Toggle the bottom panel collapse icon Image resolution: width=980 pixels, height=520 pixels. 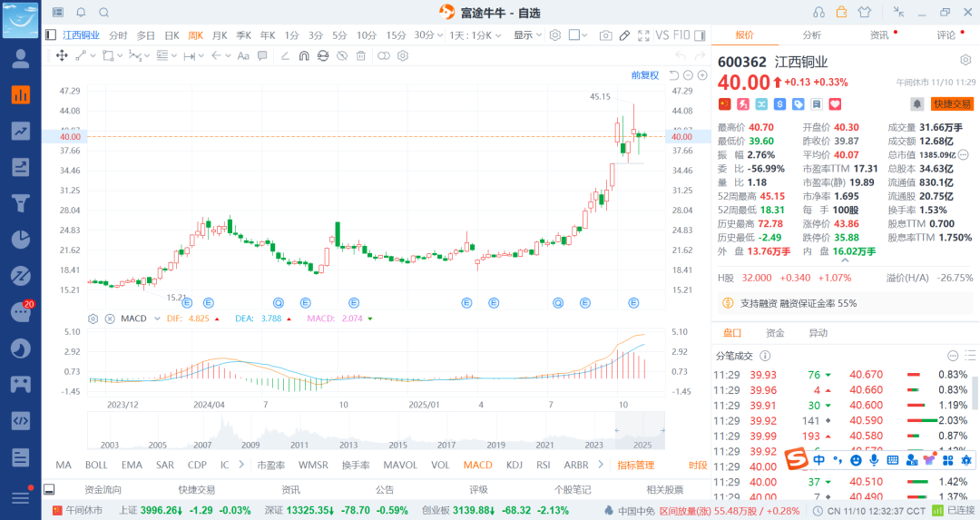tap(49, 489)
